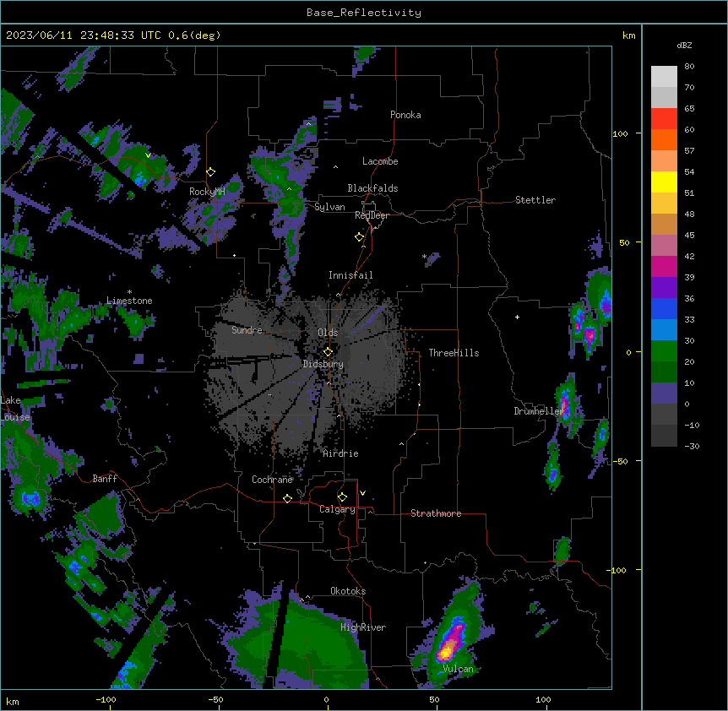Screen dimensions: 728x711
Task: Click the RockyMH label
Action: click(207, 191)
